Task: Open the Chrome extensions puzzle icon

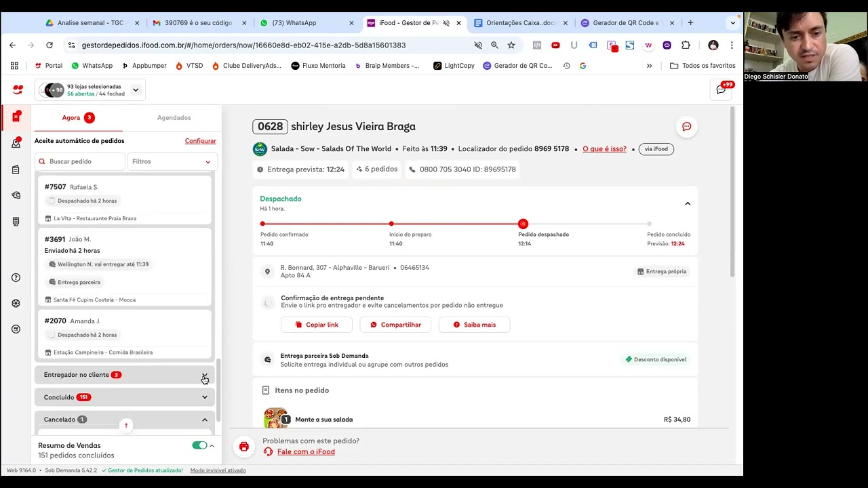Action: click(x=686, y=45)
